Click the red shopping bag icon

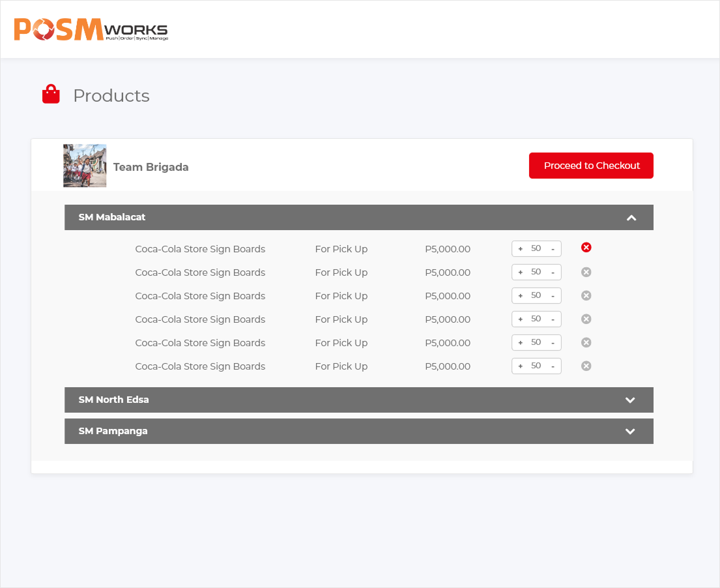[51, 94]
